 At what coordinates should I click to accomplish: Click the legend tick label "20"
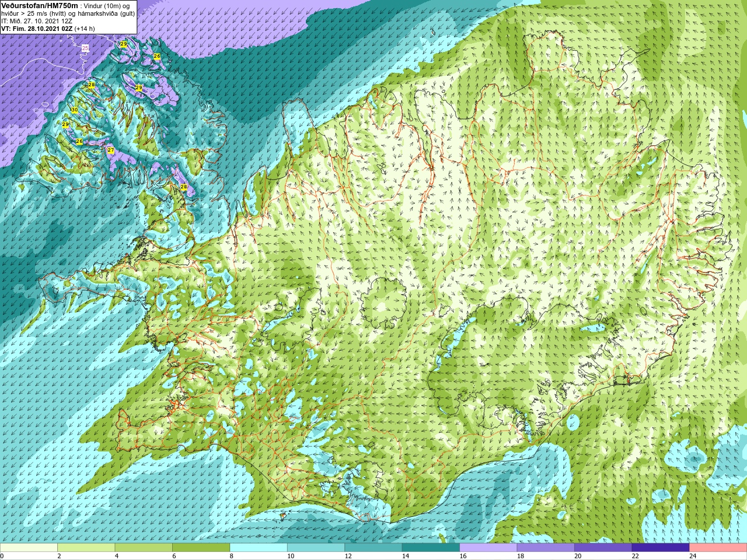pos(578,556)
